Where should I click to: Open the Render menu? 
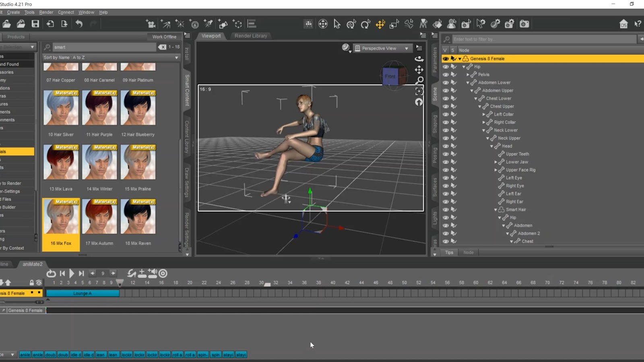coord(46,12)
